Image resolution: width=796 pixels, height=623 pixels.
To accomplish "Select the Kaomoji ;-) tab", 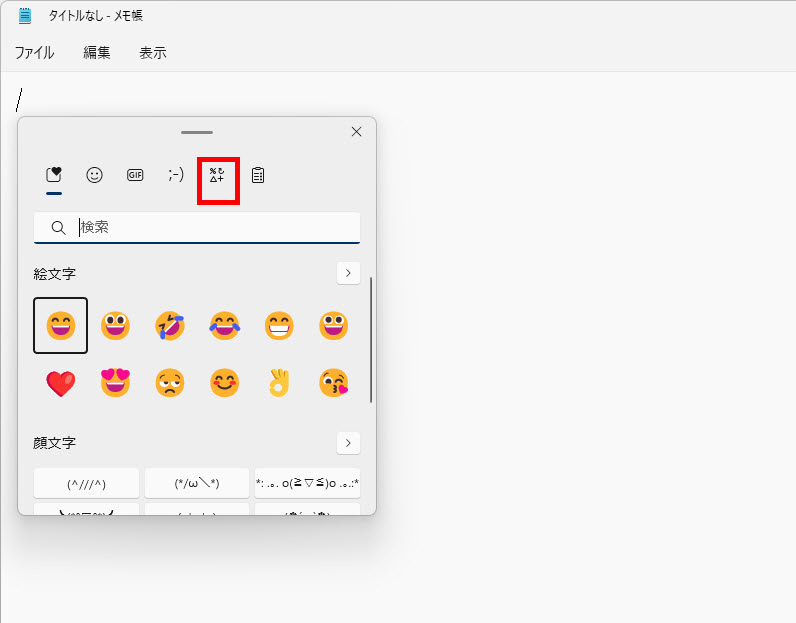I will 176,175.
